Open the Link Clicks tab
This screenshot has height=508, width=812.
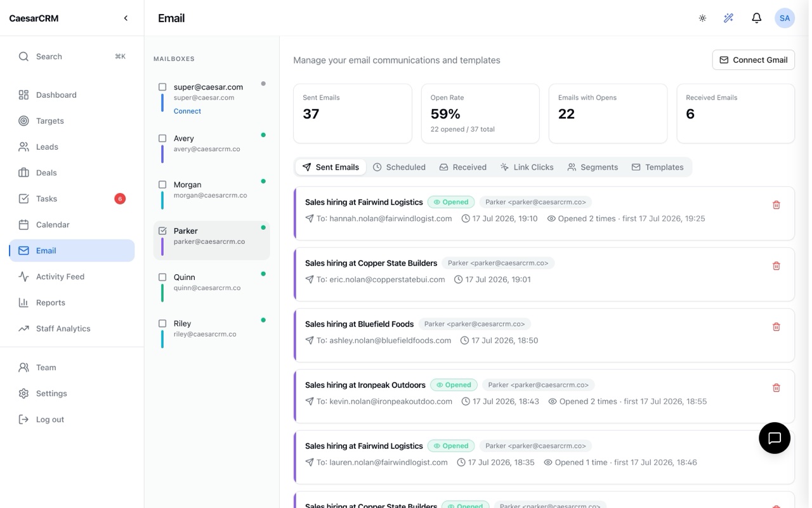(527, 167)
